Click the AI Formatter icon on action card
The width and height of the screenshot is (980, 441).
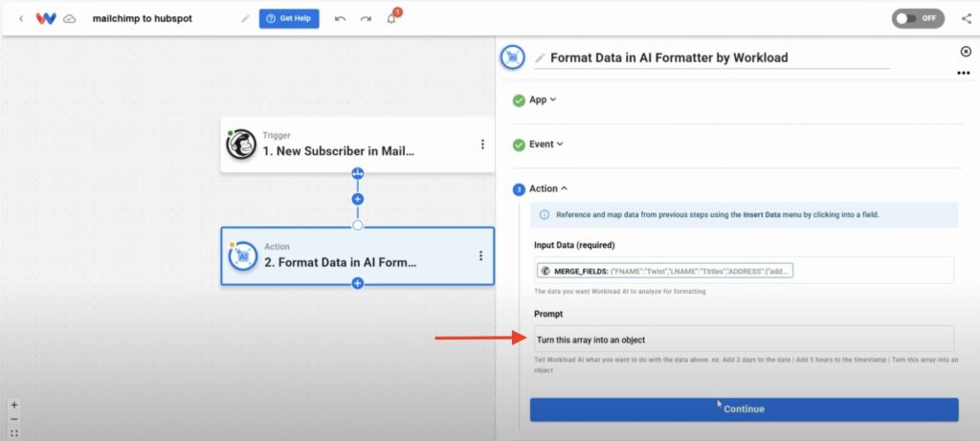[243, 256]
